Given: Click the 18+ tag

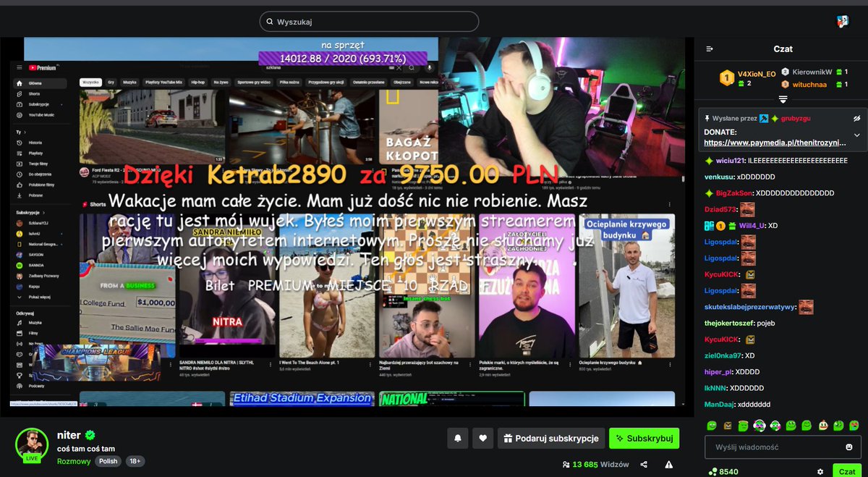Looking at the screenshot, I should click(x=135, y=461).
